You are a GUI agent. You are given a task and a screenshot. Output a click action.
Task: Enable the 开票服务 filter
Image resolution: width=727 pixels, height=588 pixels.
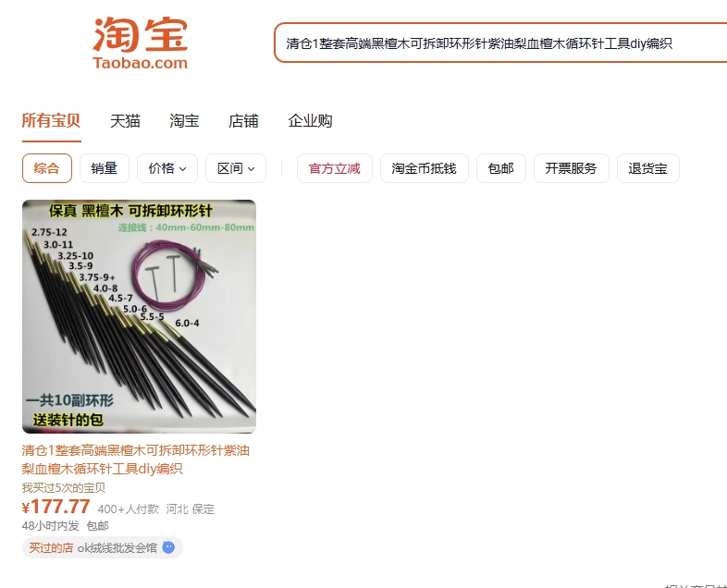(572, 168)
